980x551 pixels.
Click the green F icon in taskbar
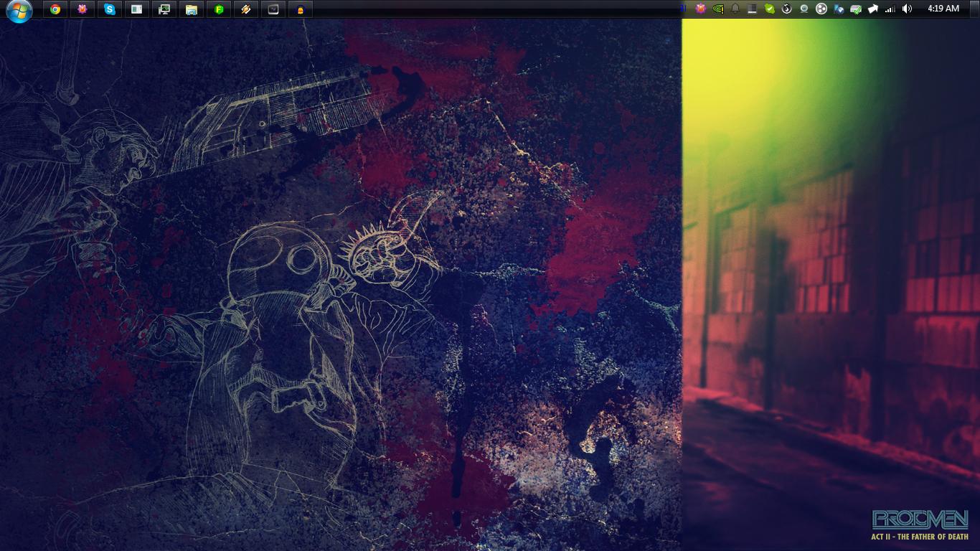click(x=219, y=9)
